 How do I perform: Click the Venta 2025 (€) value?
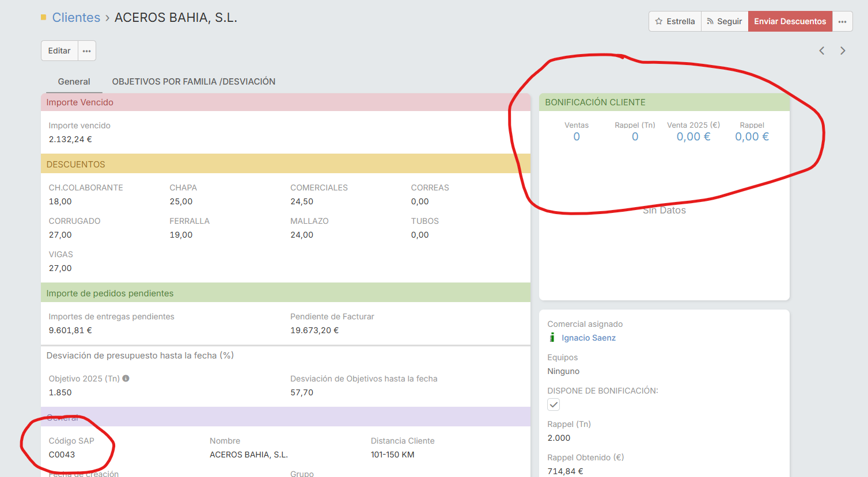pyautogui.click(x=693, y=137)
